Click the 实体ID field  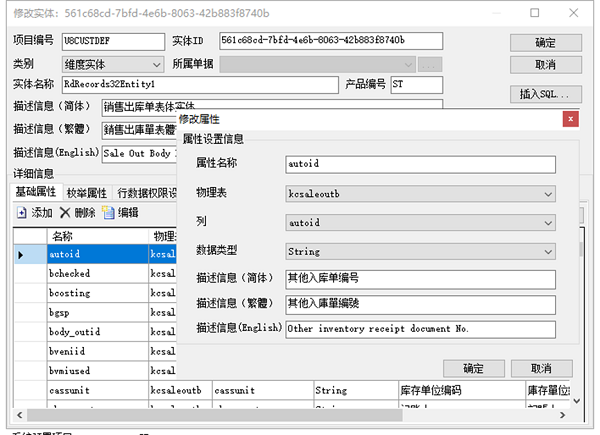tap(331, 41)
